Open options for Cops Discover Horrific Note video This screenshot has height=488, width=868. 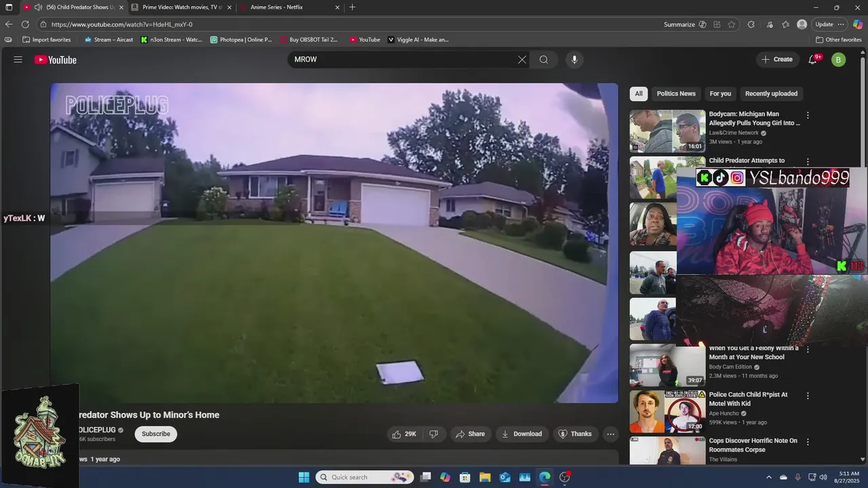point(808,442)
